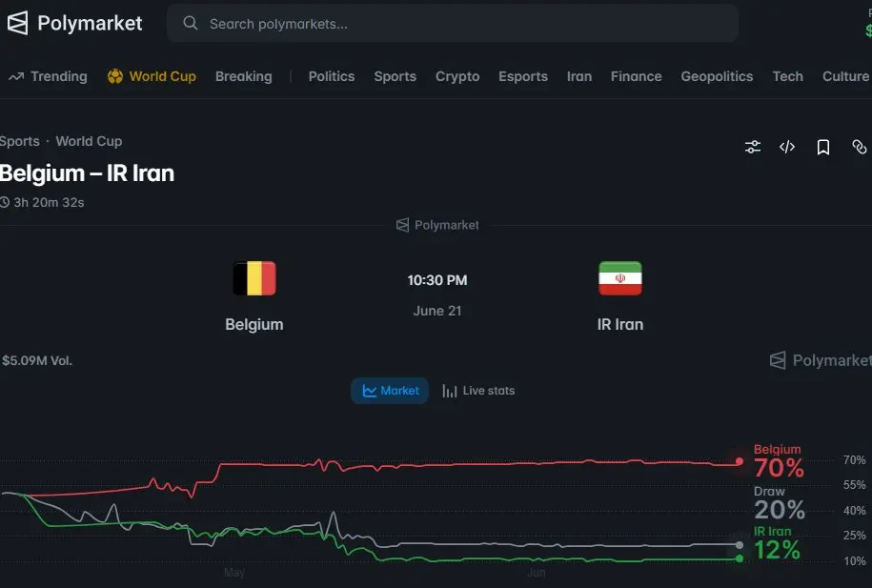Click the Belgium team name
The width and height of the screenshot is (872, 588).
(x=254, y=324)
